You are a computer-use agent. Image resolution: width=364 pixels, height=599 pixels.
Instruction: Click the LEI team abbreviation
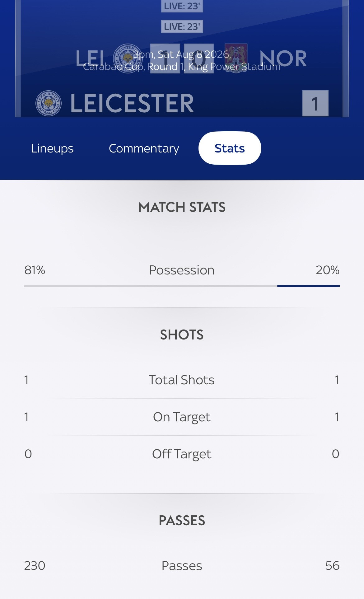point(90,58)
